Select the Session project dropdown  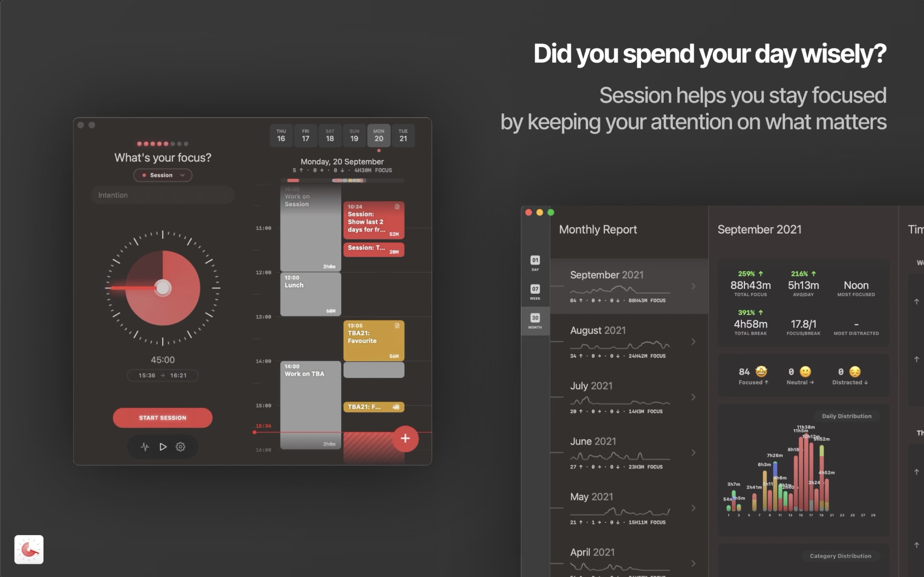[x=162, y=175]
